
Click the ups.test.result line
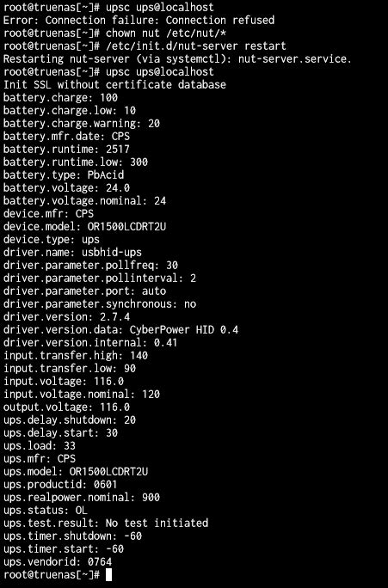tap(106, 524)
